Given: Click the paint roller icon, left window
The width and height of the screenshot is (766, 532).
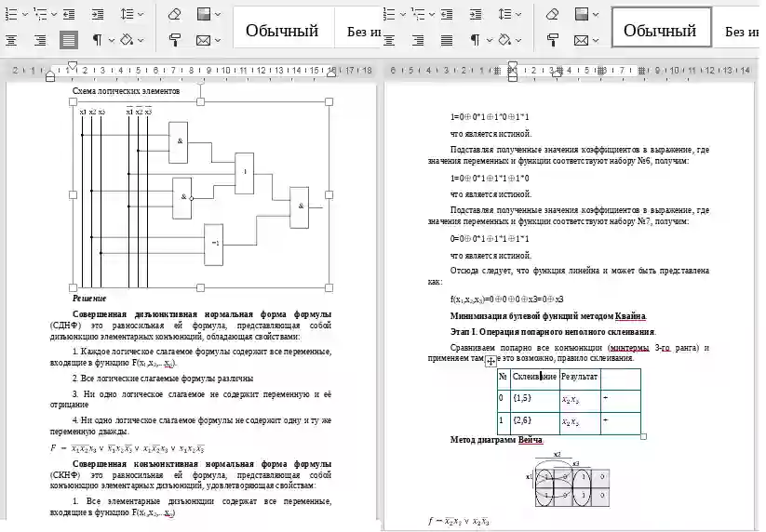Looking at the screenshot, I should point(174,40).
